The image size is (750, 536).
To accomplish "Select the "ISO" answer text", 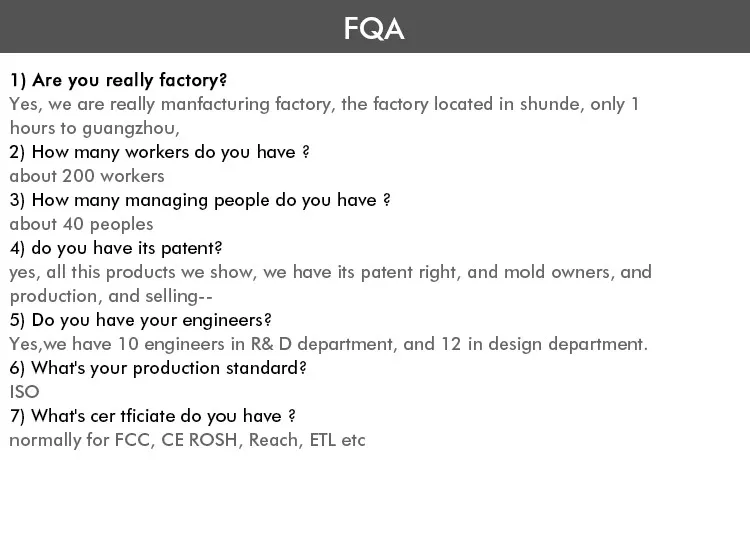I will (24, 392).
